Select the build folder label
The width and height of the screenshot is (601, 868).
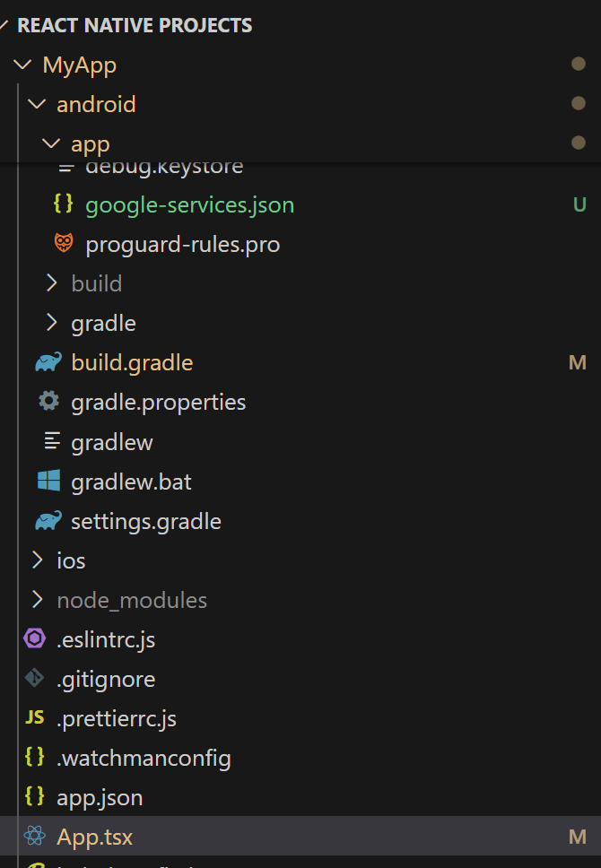tap(96, 283)
